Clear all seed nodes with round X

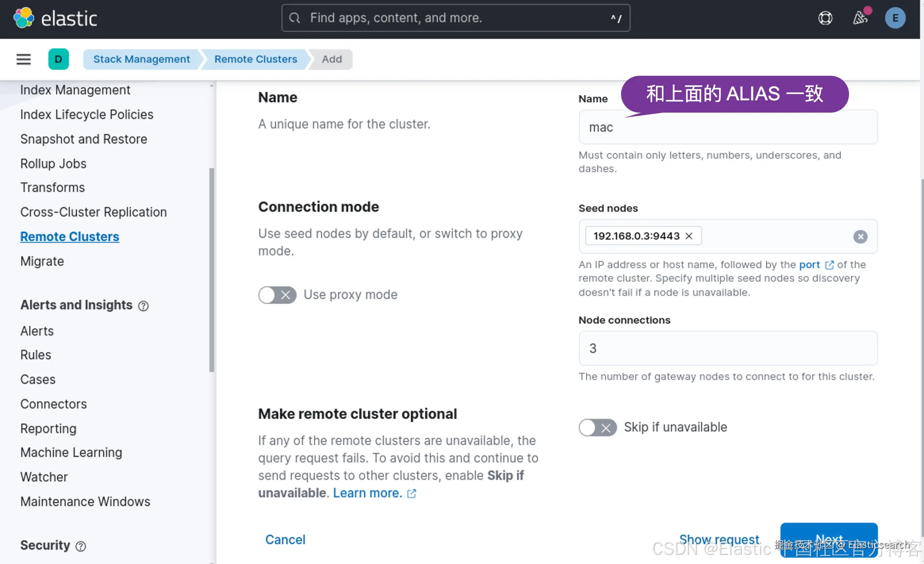coord(860,237)
